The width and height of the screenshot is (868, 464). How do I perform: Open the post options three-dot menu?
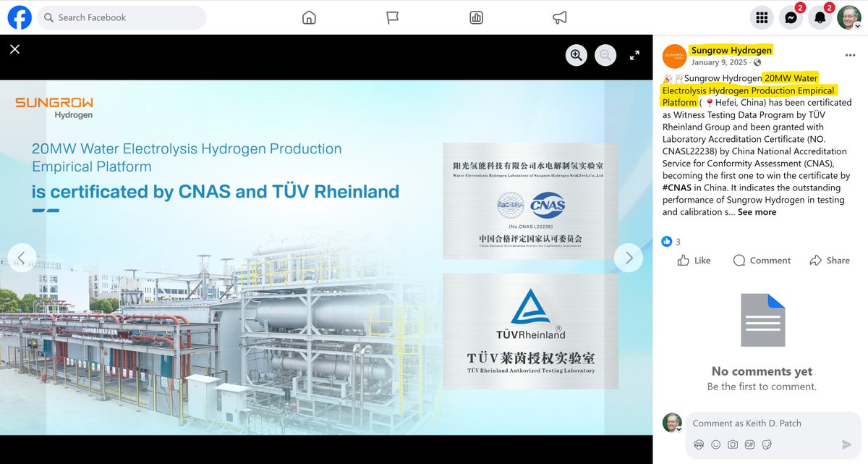[850, 56]
